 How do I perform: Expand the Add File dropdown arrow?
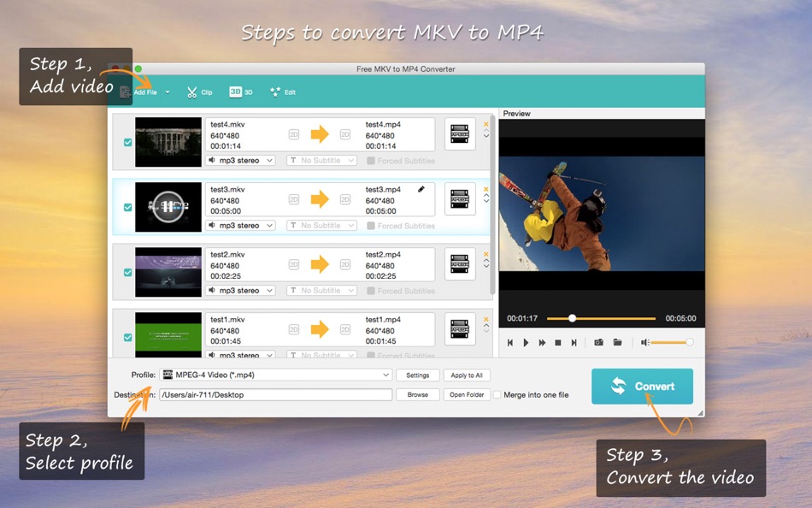(168, 92)
